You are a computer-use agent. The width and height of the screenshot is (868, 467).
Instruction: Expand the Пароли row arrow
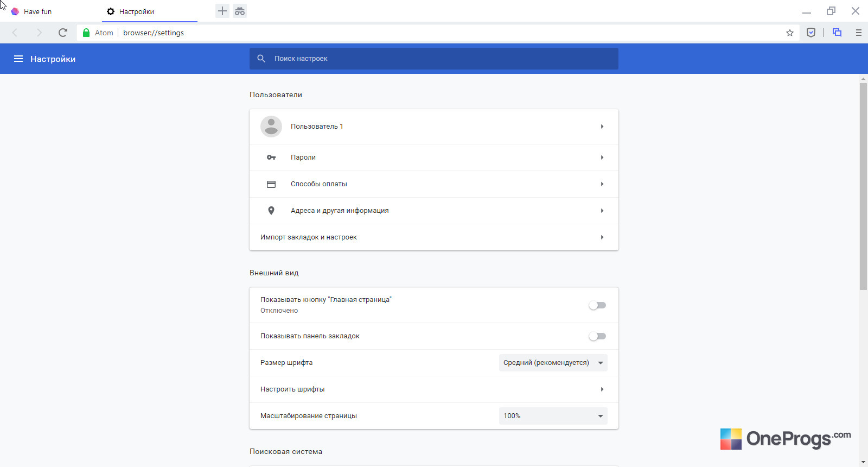tap(602, 157)
